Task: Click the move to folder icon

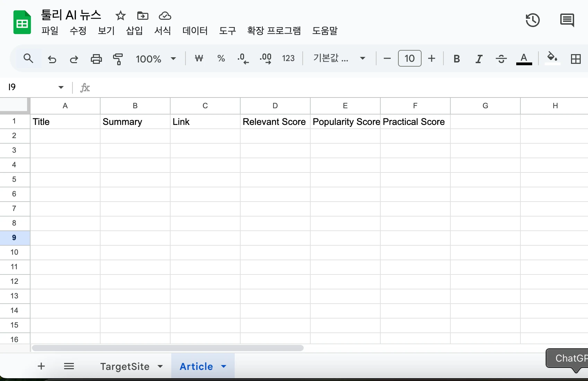Action: pos(142,16)
